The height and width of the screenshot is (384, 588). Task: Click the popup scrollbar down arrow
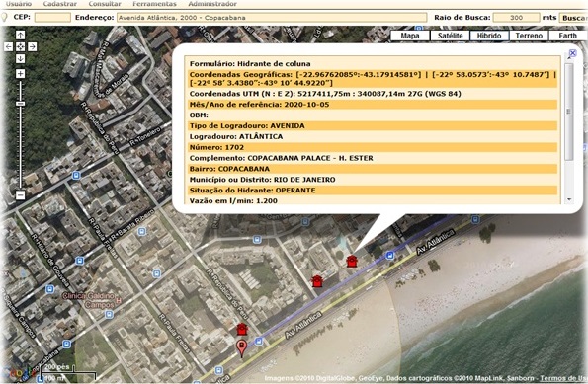tap(569, 199)
